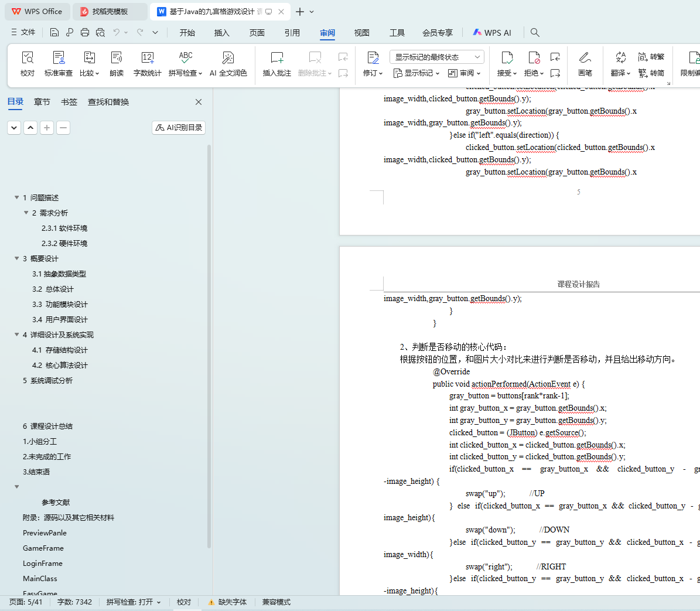Viewport: 700px width, 611px height.
Task: Jump to 4.2 核心算法设计 heading
Action: coord(60,365)
